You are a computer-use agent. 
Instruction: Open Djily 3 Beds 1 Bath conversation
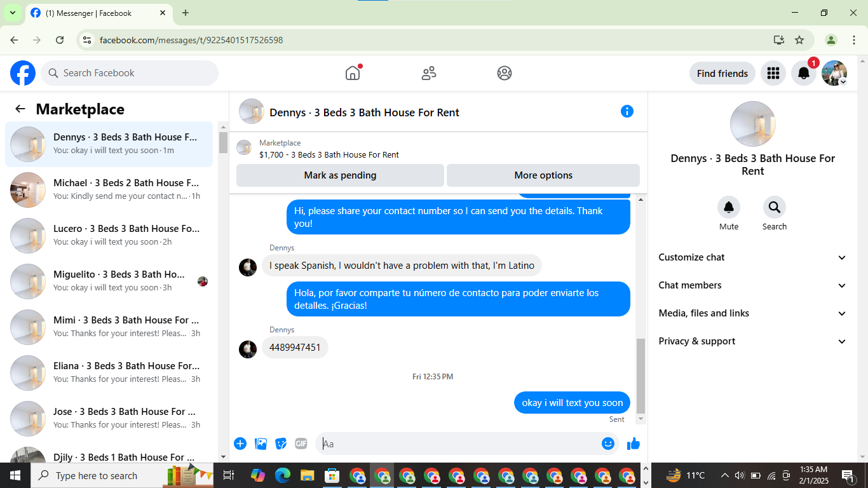coord(109,452)
